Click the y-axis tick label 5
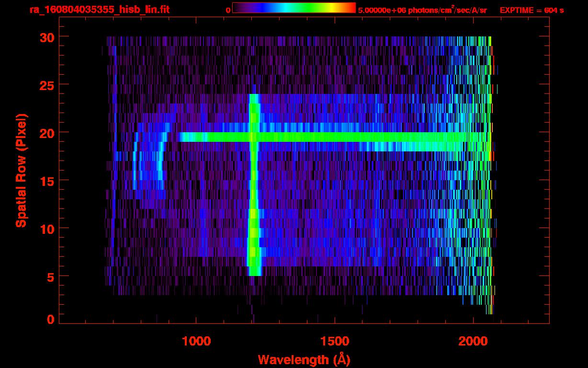Image resolution: width=588 pixels, height=368 pixels. [50, 276]
